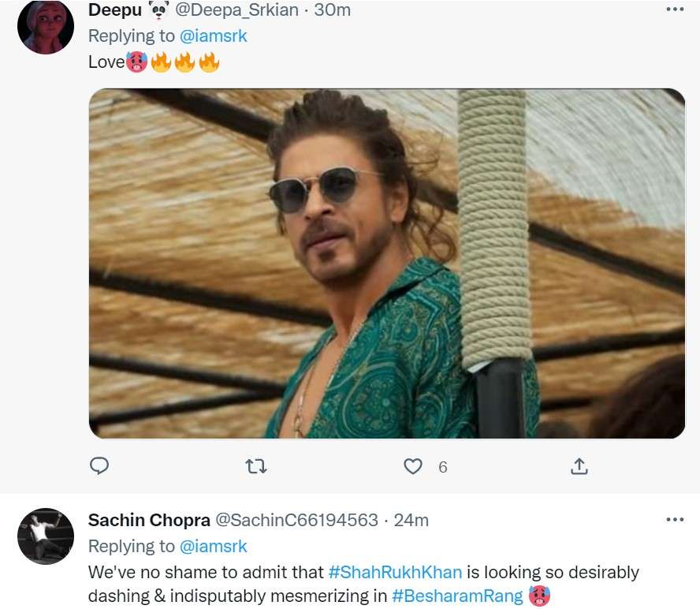The width and height of the screenshot is (700, 609).
Task: Click Sachin Chopra's profile picture
Action: pyautogui.click(x=46, y=536)
